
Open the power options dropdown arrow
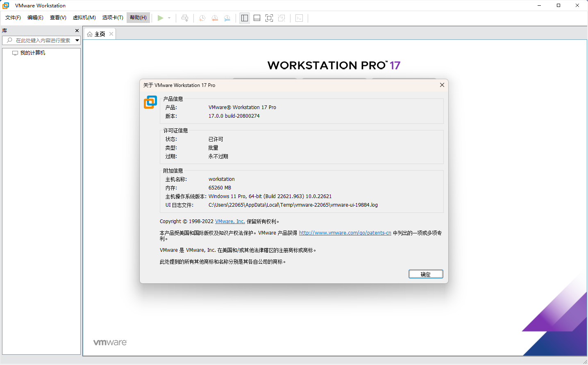(169, 18)
